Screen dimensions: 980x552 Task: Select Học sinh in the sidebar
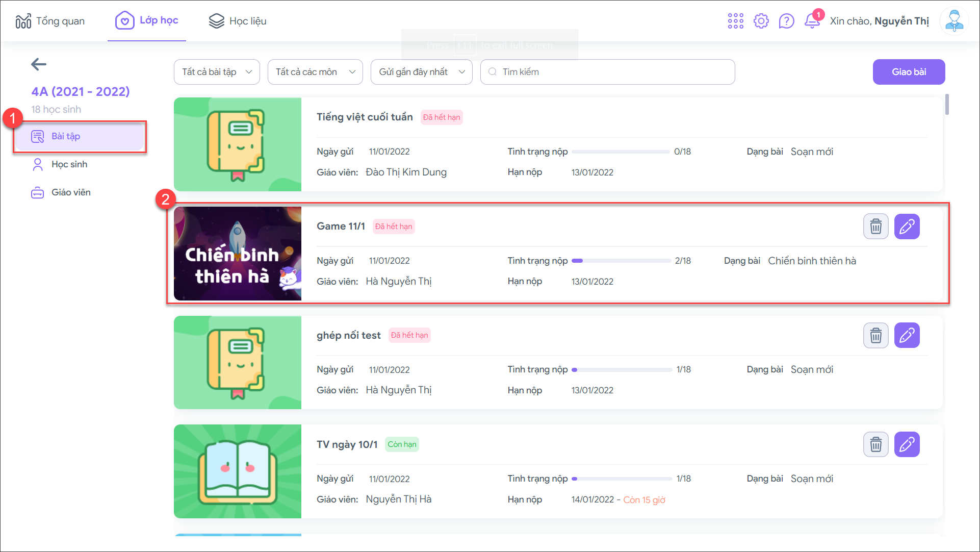point(69,164)
